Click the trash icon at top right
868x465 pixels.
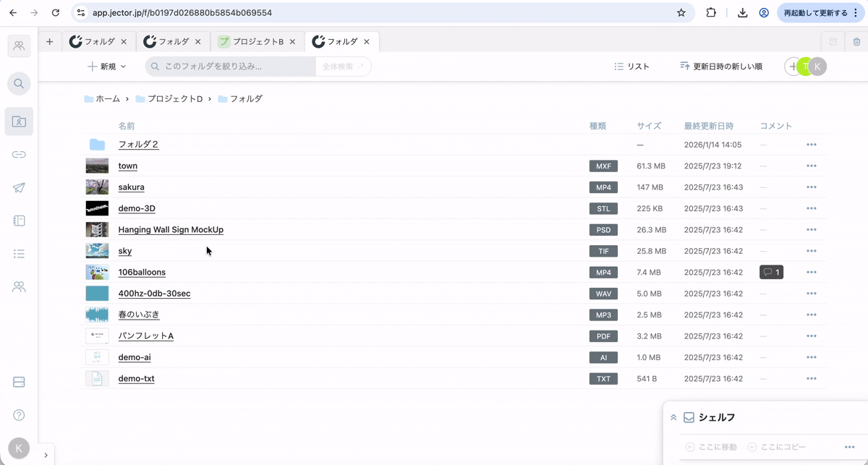coord(856,42)
